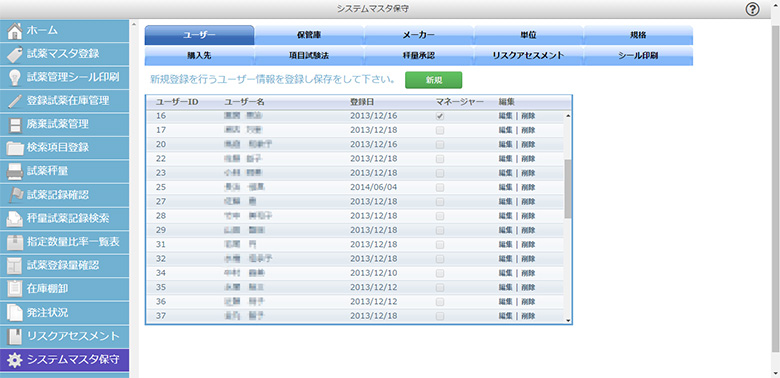Open the リスクアセスメント tab in top bar
780x378 pixels.
(x=528, y=56)
